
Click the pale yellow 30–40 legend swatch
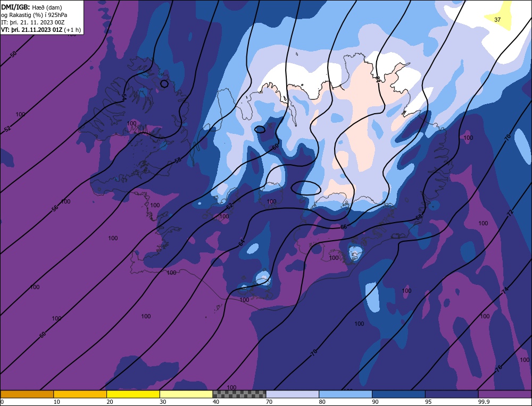tap(186, 394)
